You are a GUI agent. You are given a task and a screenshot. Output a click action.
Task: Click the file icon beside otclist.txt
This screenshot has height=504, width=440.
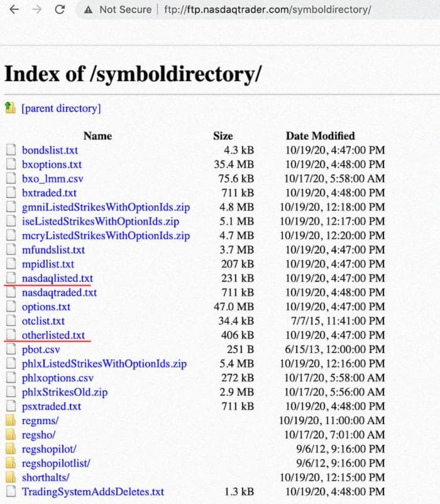(x=11, y=320)
